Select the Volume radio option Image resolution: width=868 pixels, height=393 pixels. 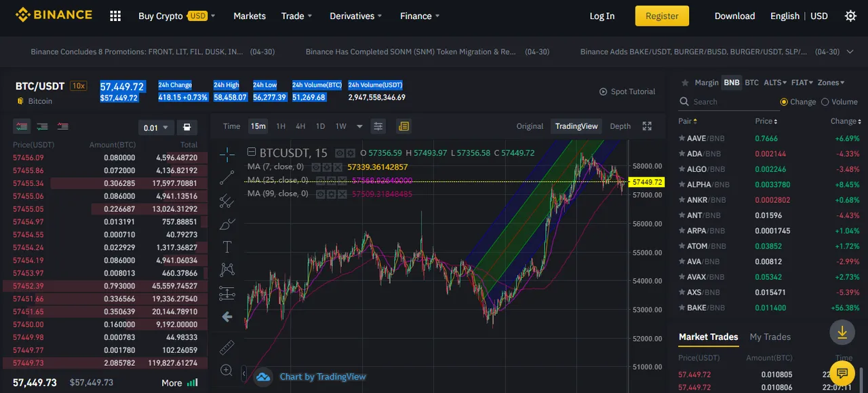pos(825,102)
